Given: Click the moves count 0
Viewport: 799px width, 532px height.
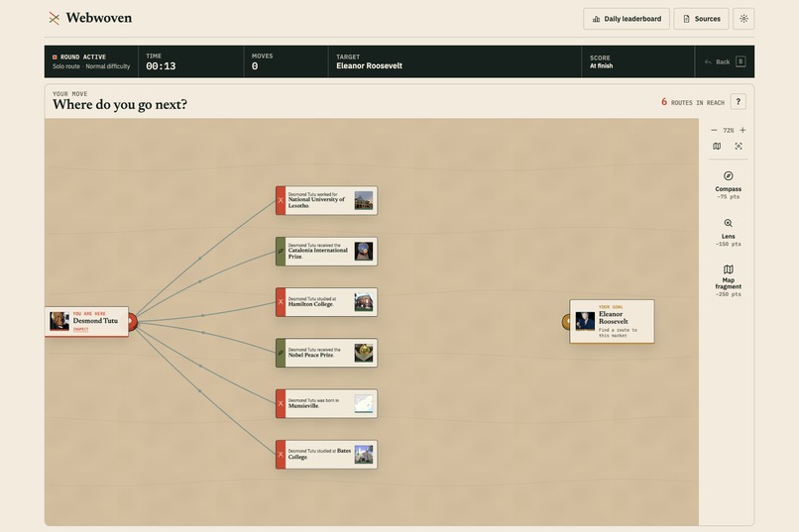Looking at the screenshot, I should pos(255,66).
